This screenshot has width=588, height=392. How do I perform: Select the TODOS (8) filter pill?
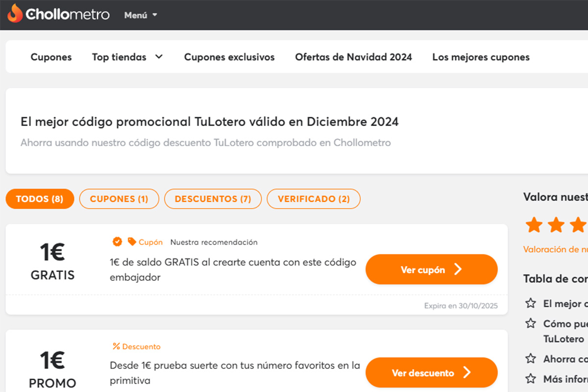pos(40,199)
